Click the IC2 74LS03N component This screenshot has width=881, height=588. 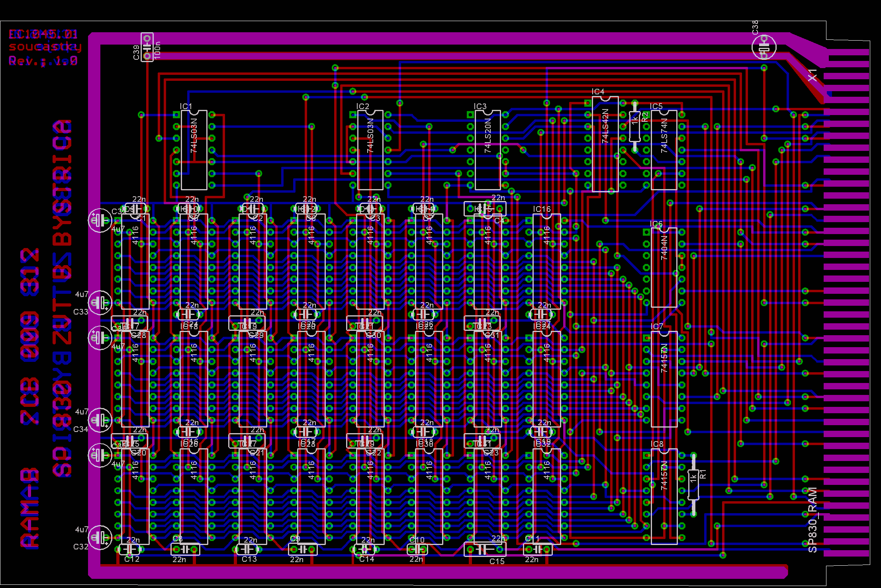tap(370, 150)
